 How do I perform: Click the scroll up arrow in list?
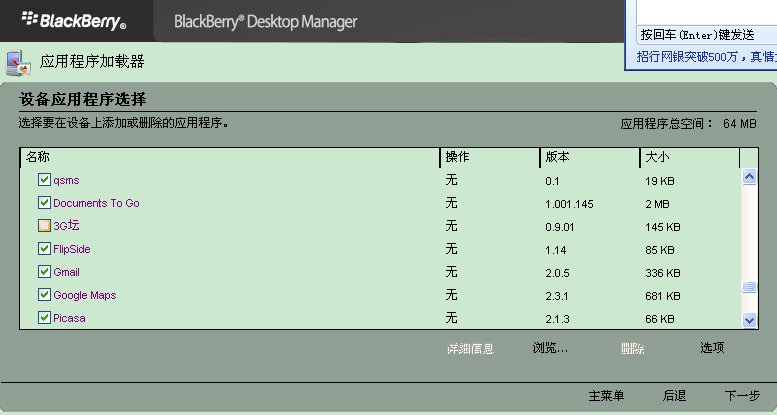(x=749, y=177)
